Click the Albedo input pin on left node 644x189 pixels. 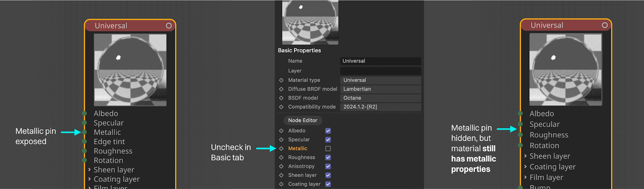[x=85, y=114]
